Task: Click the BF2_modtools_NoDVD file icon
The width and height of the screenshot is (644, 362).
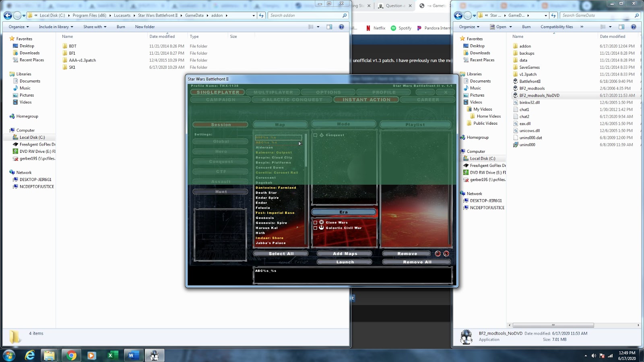Action: (x=515, y=95)
